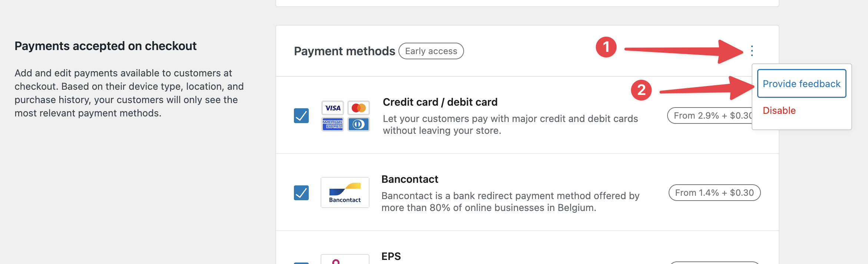Click the Credit card / debit card title
Image resolution: width=868 pixels, height=264 pixels.
[440, 102]
